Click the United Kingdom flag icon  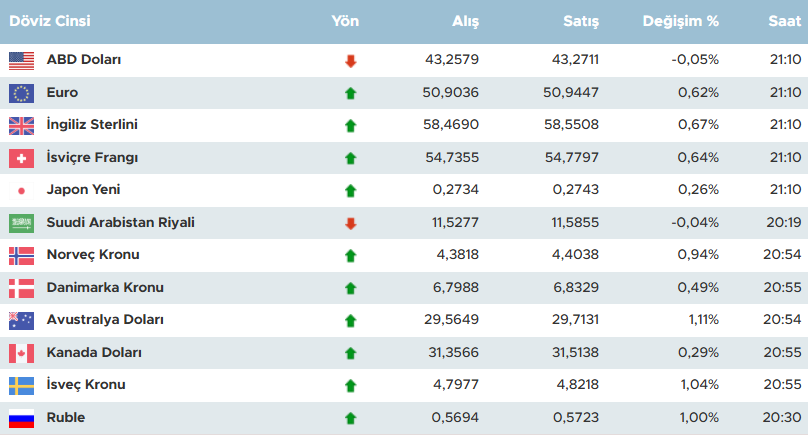point(21,125)
